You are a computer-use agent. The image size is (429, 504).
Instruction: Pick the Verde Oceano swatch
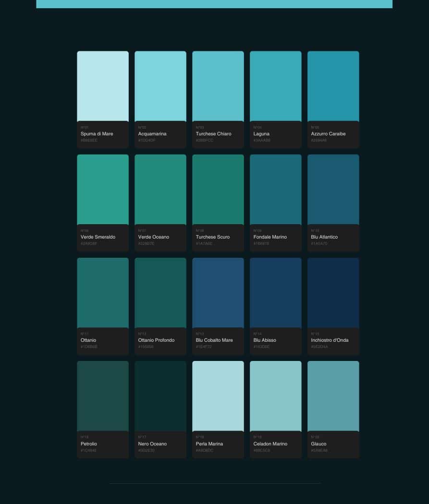[x=160, y=190]
